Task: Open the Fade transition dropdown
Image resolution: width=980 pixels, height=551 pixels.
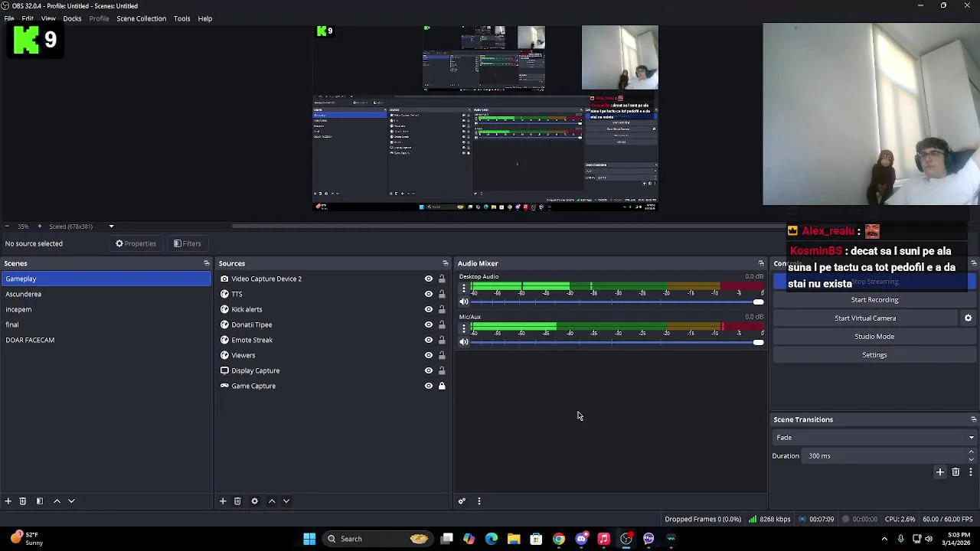Action: coord(874,438)
